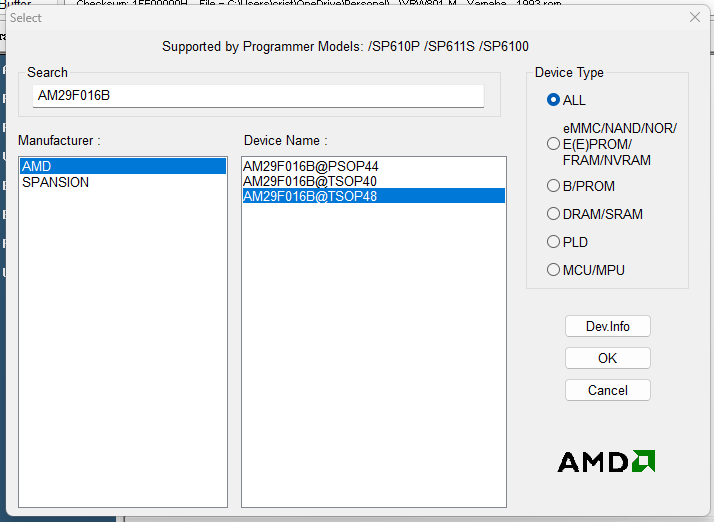
Task: Select AMD in the Manufacturer list
Action: (123, 166)
